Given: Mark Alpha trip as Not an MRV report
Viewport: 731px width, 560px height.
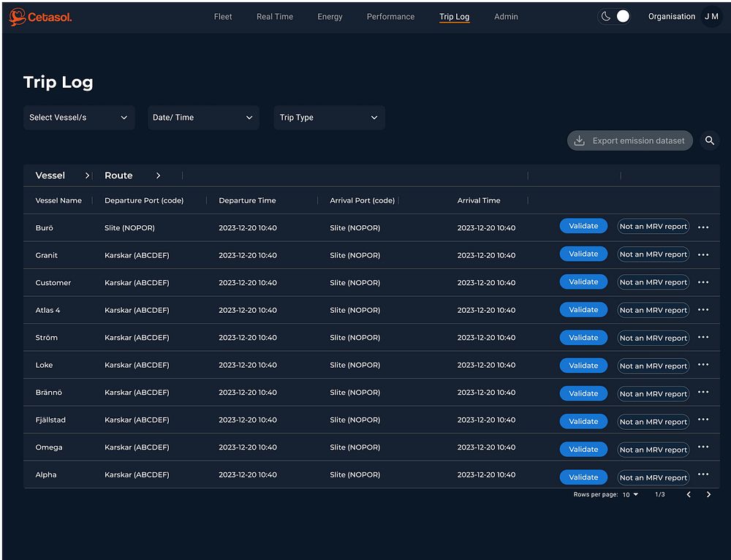Looking at the screenshot, I should (x=653, y=477).
